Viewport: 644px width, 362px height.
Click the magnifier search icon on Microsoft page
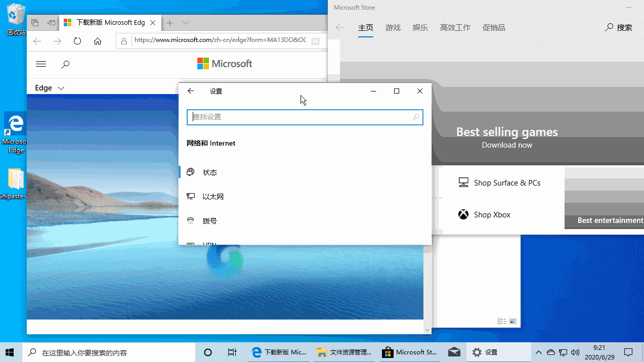click(65, 64)
